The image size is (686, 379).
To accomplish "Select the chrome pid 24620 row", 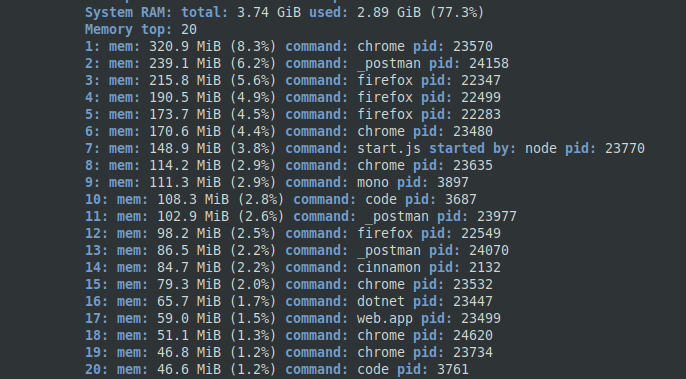I will pos(289,336).
